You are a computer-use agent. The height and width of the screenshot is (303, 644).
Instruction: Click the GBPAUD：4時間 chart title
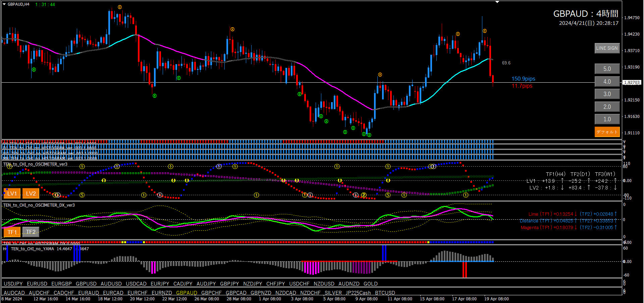[586, 13]
